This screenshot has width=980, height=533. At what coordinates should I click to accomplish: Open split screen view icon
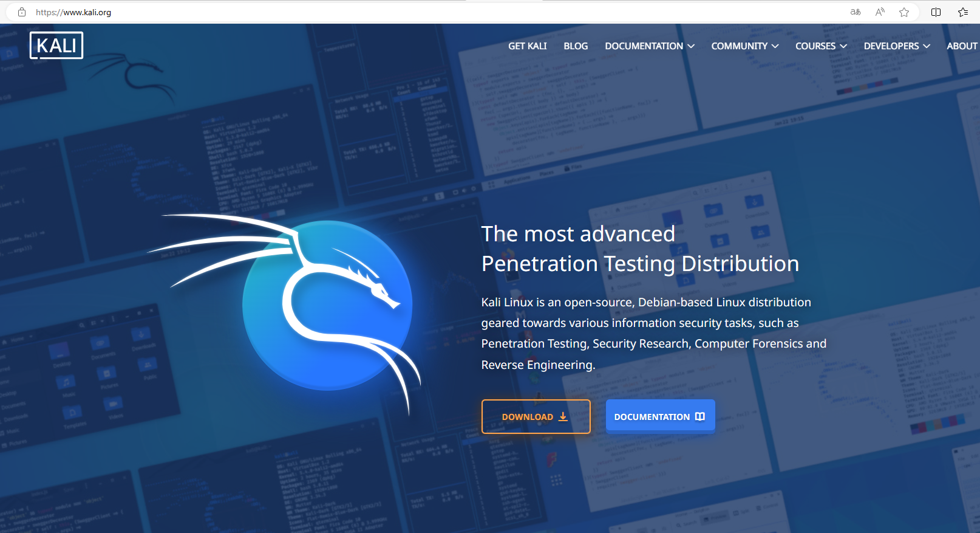tap(936, 12)
